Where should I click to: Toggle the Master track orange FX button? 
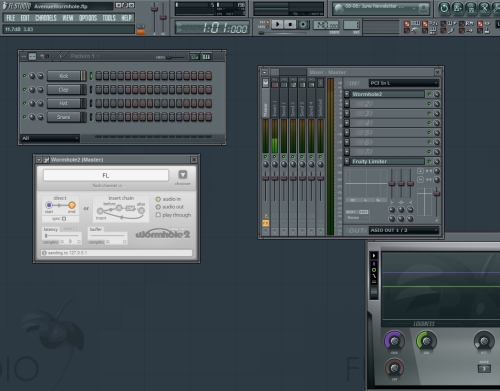tap(266, 223)
